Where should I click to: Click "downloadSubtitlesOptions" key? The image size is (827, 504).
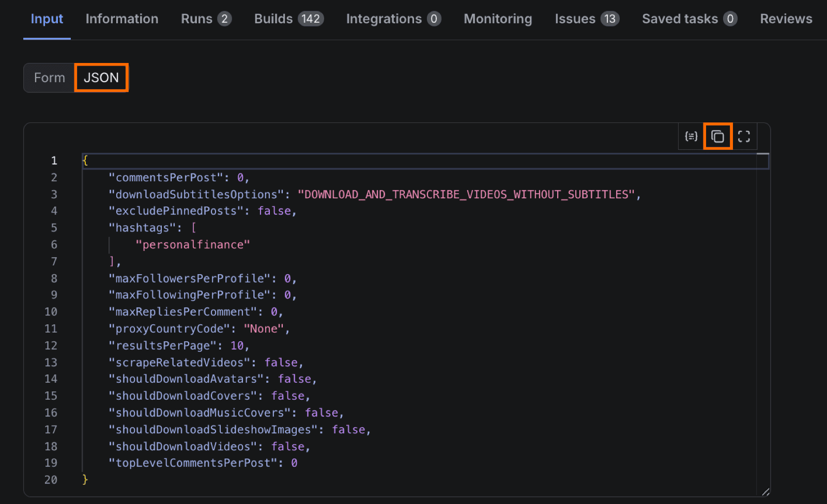coord(196,195)
